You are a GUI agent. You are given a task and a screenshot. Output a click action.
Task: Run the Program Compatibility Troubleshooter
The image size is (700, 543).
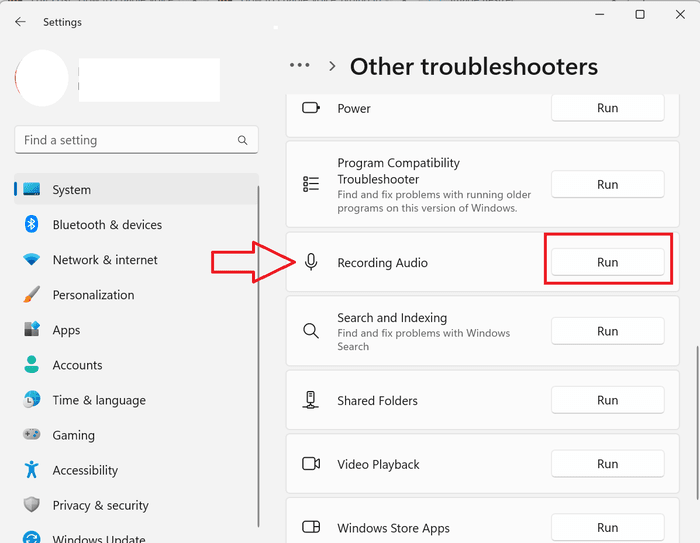[x=608, y=184]
